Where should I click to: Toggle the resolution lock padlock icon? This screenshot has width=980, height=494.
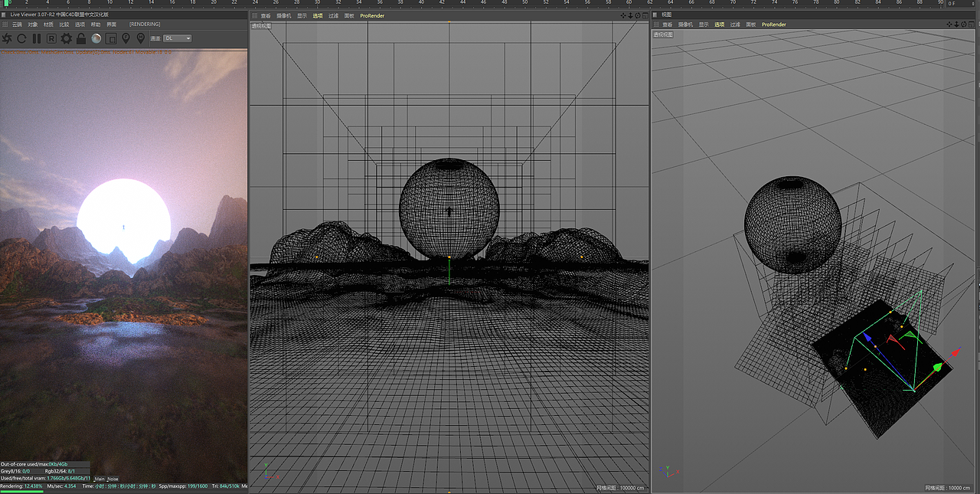click(81, 38)
